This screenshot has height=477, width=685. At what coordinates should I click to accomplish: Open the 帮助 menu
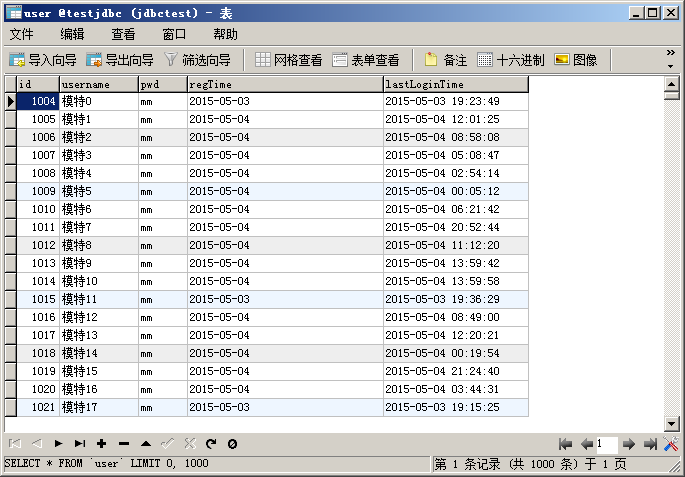click(225, 34)
